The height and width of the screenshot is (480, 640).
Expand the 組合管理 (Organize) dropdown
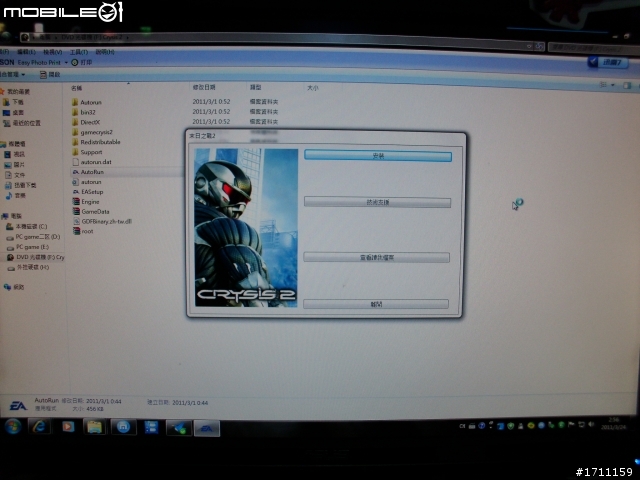(13, 75)
